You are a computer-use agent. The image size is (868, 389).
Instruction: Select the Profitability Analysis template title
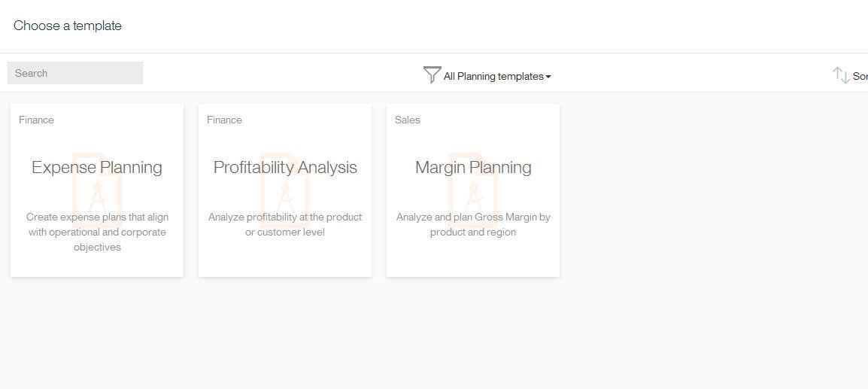point(285,167)
